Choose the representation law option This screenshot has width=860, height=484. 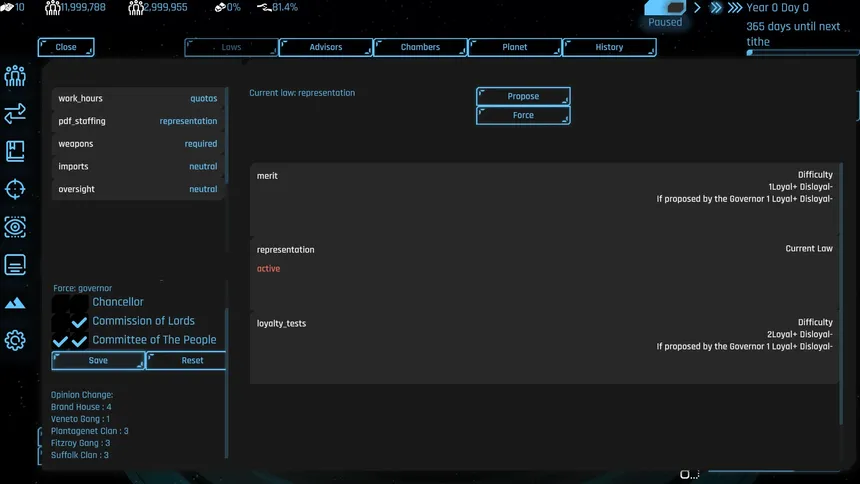(x=544, y=273)
